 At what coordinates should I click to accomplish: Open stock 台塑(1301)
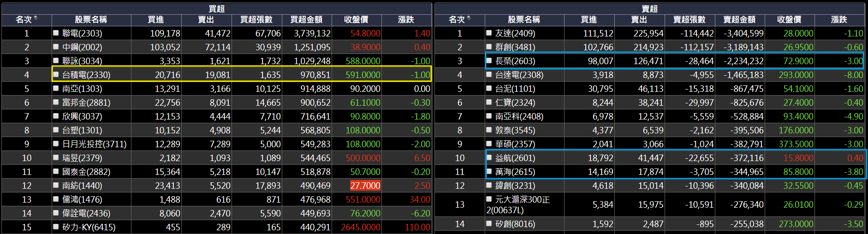click(82, 130)
